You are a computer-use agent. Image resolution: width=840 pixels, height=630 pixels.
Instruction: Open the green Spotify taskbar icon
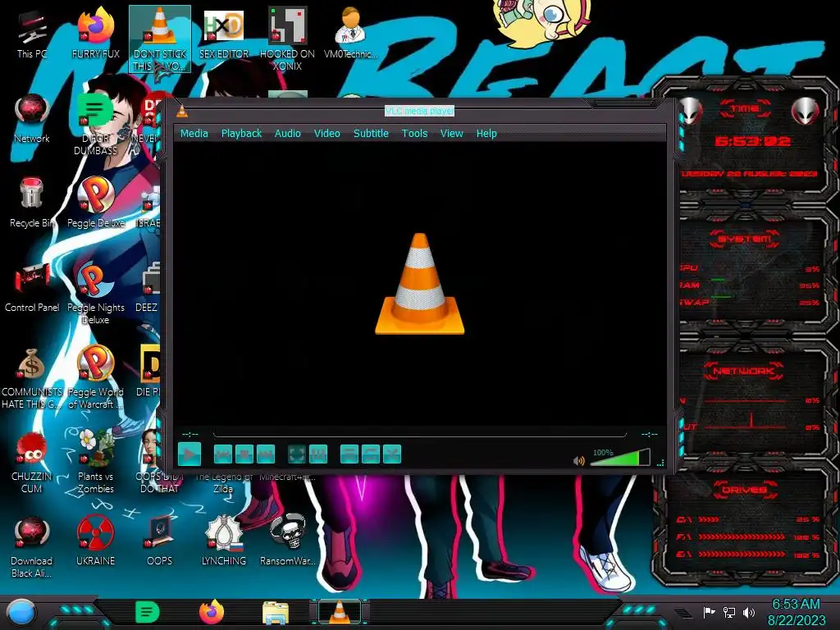pos(148,612)
